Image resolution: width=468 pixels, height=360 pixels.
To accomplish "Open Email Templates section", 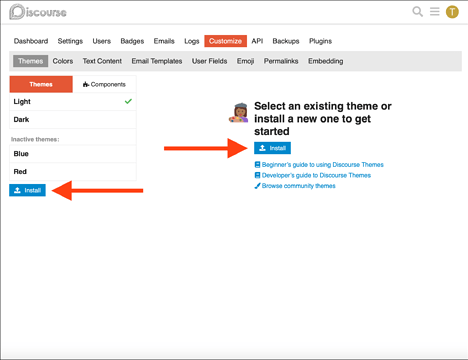I will click(157, 61).
